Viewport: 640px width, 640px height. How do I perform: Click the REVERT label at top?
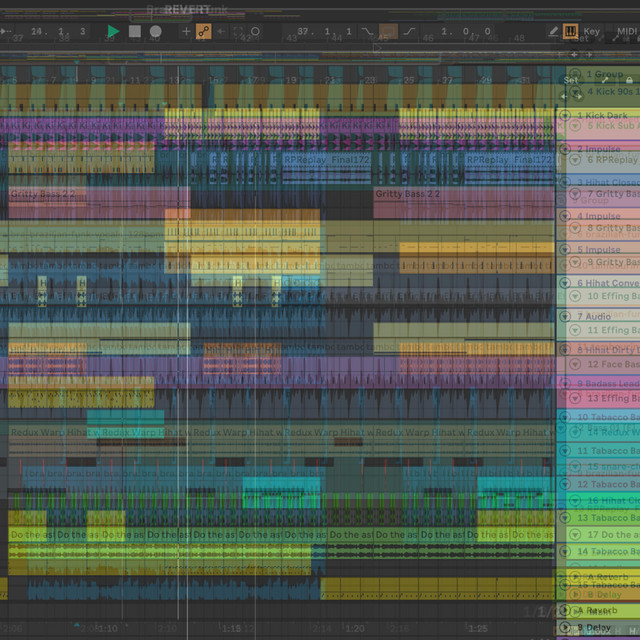pyautogui.click(x=187, y=10)
